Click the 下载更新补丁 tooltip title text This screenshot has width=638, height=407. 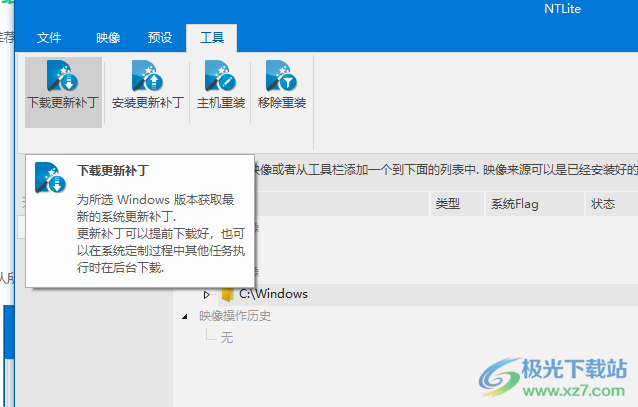pyautogui.click(x=113, y=171)
